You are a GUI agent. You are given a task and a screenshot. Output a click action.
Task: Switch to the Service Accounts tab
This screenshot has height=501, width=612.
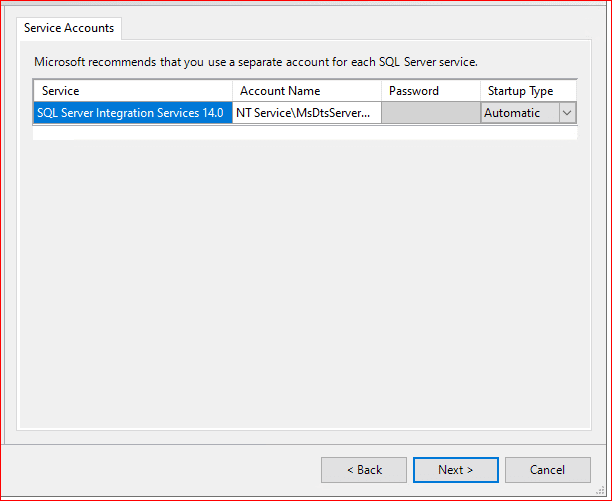[70, 28]
